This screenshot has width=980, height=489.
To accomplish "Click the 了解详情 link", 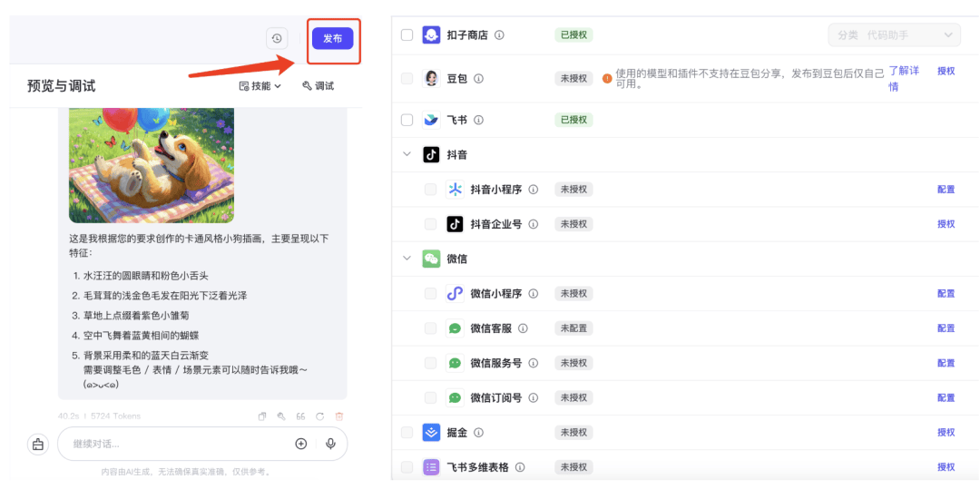I will pyautogui.click(x=904, y=79).
